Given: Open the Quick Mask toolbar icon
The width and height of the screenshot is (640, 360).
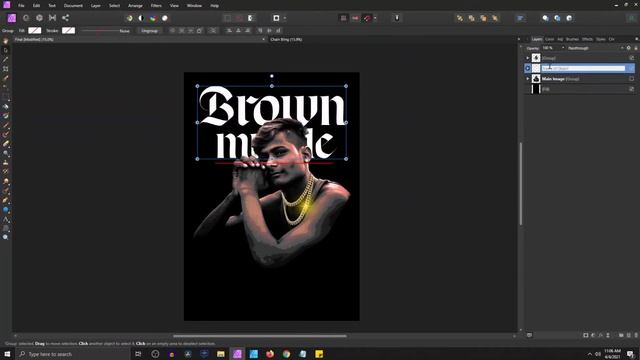Looking at the screenshot, I should click(276, 18).
